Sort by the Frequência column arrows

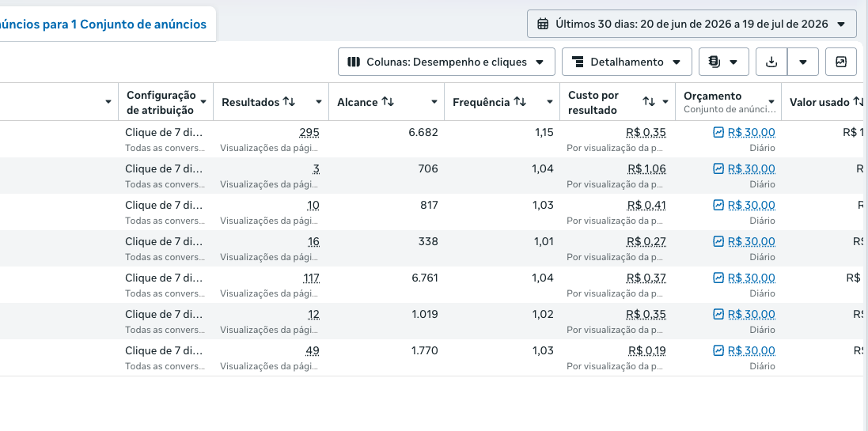(519, 102)
